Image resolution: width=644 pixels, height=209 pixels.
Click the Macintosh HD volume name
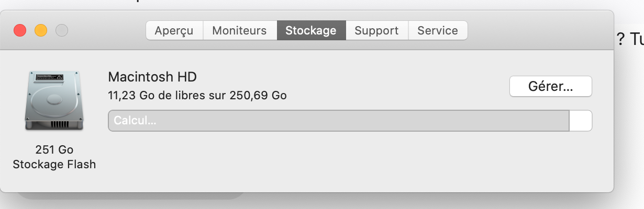click(x=152, y=77)
